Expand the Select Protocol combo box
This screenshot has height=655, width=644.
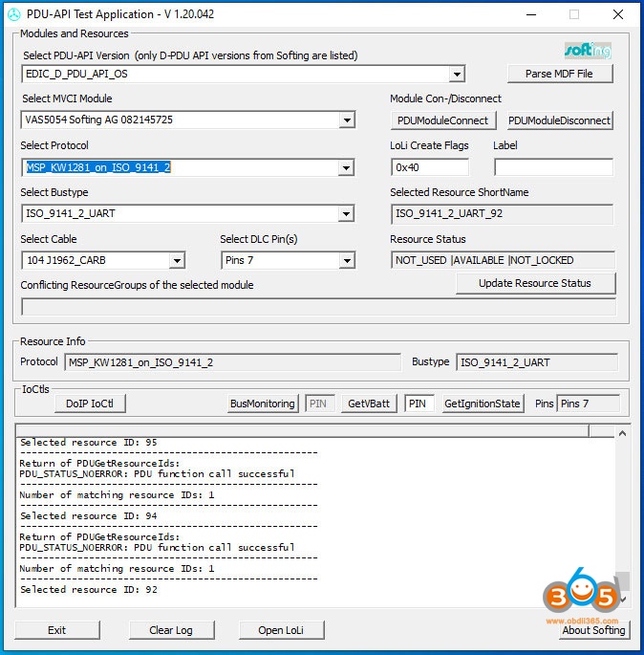point(346,167)
